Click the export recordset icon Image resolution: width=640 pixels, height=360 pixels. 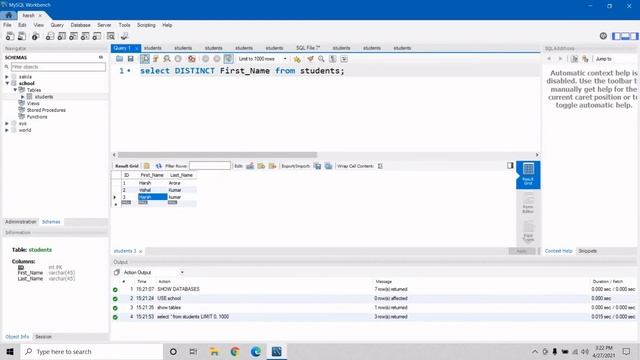tap(317, 166)
